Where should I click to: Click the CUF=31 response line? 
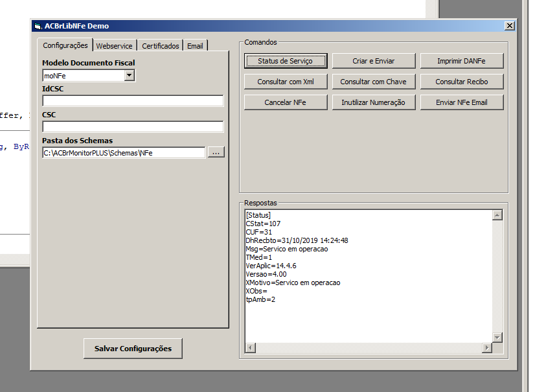pos(258,232)
